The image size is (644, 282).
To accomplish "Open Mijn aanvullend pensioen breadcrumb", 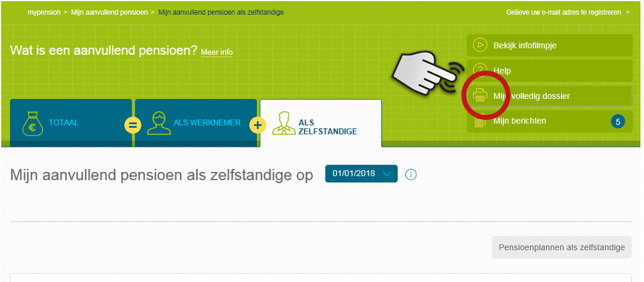I will 109,12.
